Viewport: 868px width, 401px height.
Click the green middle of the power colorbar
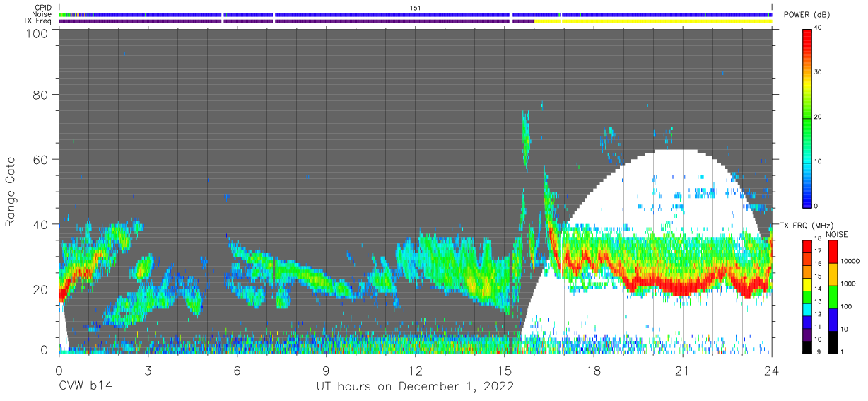[x=807, y=117]
